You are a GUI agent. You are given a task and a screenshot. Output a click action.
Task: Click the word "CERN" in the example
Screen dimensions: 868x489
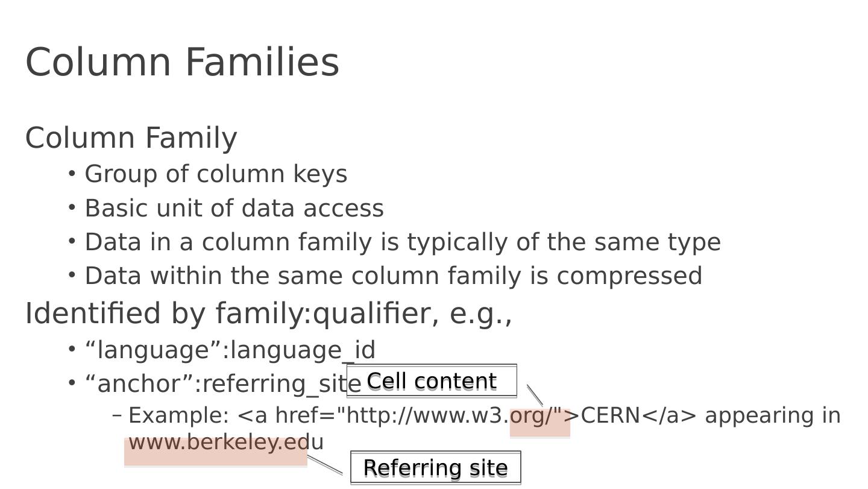pos(610,416)
